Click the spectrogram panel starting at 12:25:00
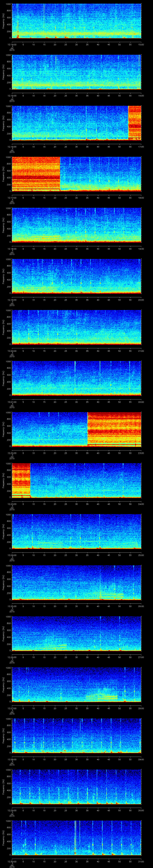This screenshot has height=868, width=153. click(x=76, y=582)
